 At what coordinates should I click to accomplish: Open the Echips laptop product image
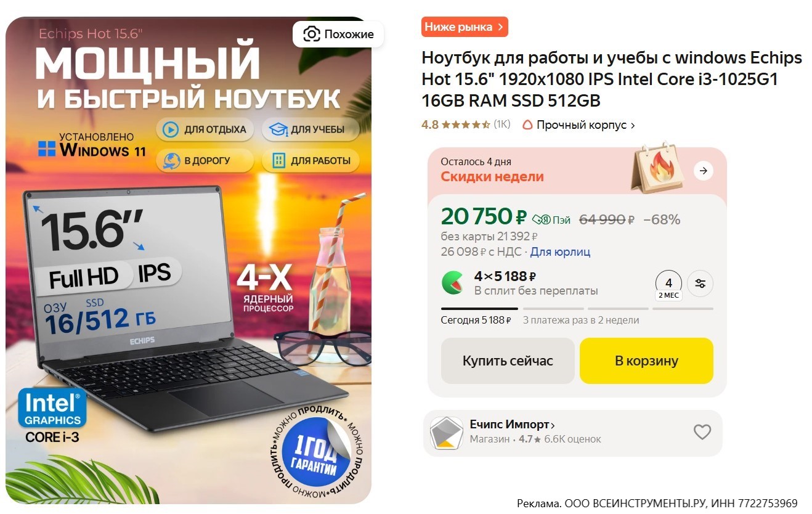pyautogui.click(x=189, y=260)
